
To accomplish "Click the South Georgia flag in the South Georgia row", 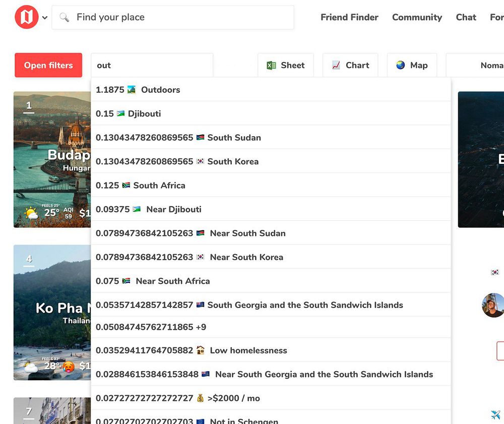I will click(x=200, y=305).
